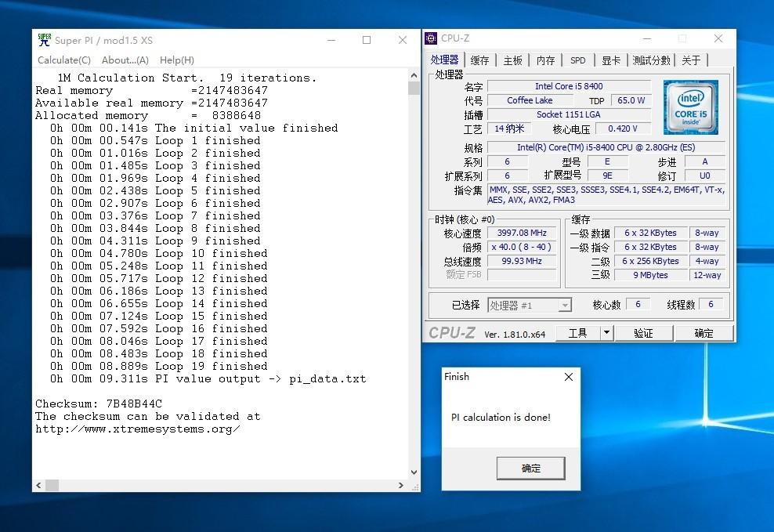Click the Super PI app icon

44,40
